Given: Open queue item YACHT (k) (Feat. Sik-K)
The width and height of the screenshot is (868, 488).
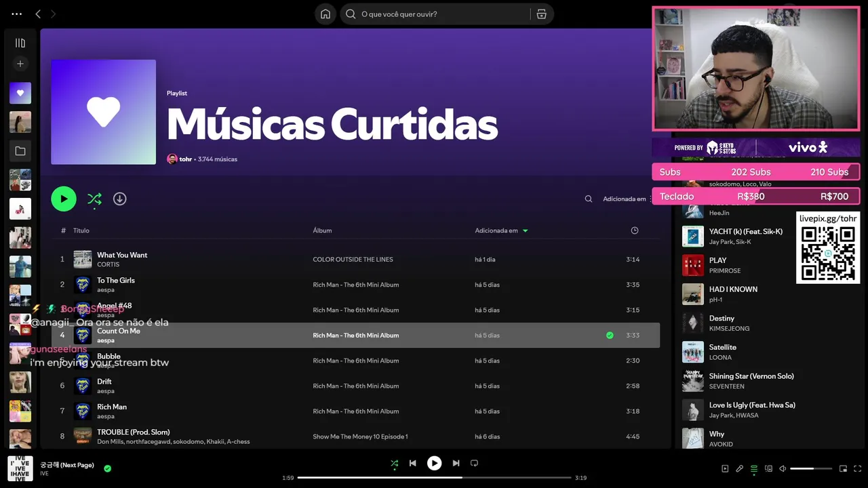Looking at the screenshot, I should tap(737, 236).
